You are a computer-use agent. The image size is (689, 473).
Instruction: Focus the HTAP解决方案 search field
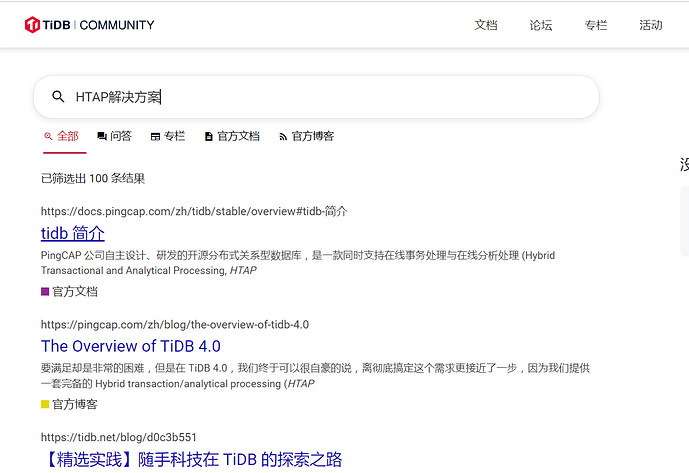point(316,97)
